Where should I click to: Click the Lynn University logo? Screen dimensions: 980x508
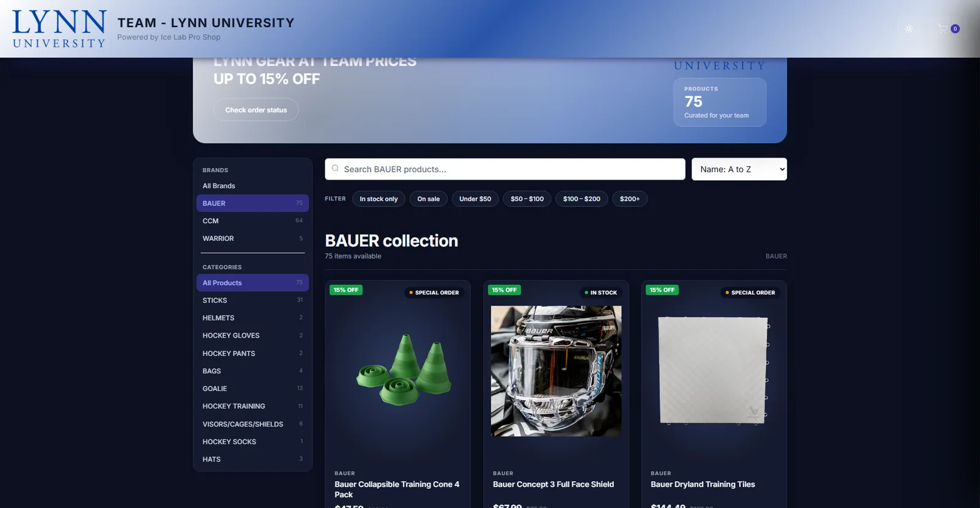59,29
